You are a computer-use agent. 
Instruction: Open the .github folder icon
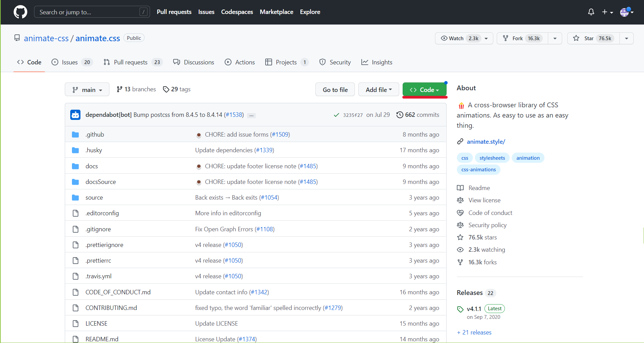[75, 135]
